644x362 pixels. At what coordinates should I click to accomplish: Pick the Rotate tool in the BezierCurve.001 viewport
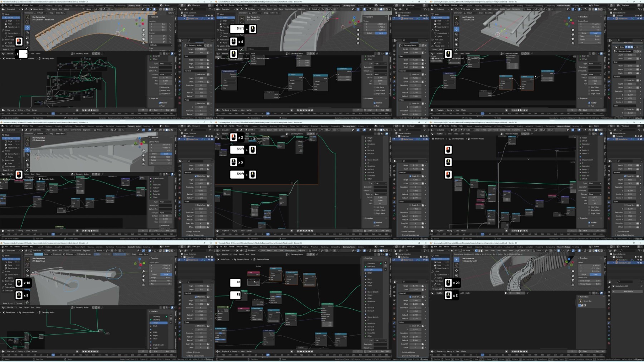point(457,275)
